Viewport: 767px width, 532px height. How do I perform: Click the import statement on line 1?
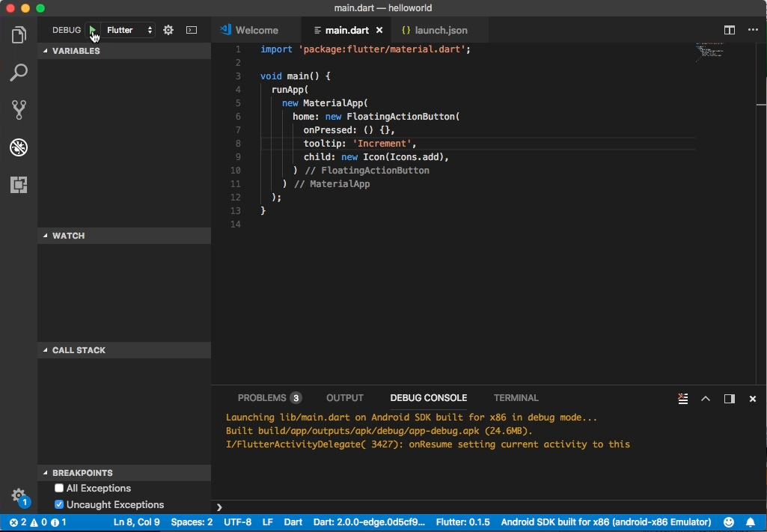(x=365, y=49)
